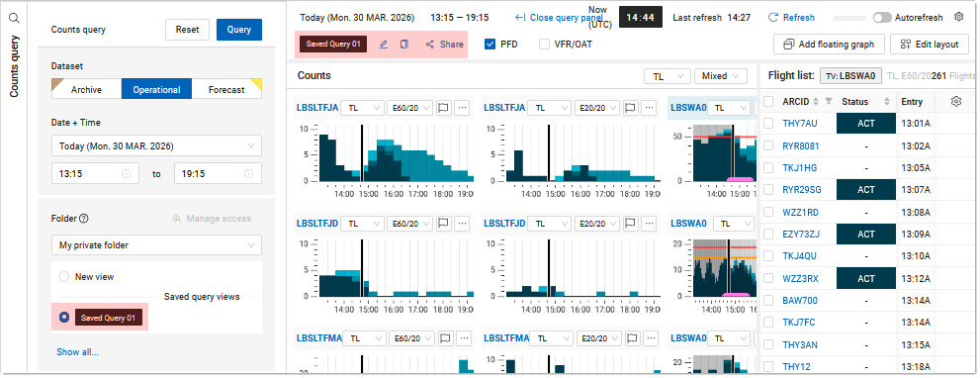This screenshot has height=378, width=980.
Task: Tick the checkbox for flight THY7AU
Action: coord(768,124)
